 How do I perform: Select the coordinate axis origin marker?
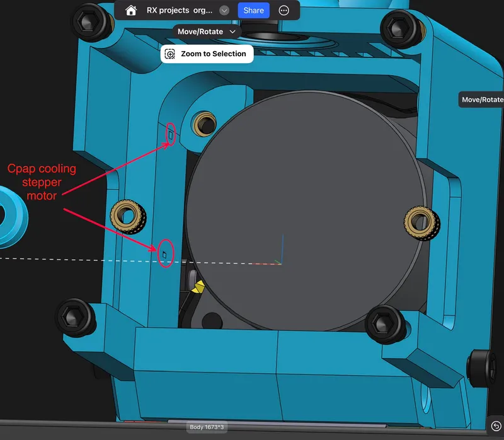[x=282, y=264]
